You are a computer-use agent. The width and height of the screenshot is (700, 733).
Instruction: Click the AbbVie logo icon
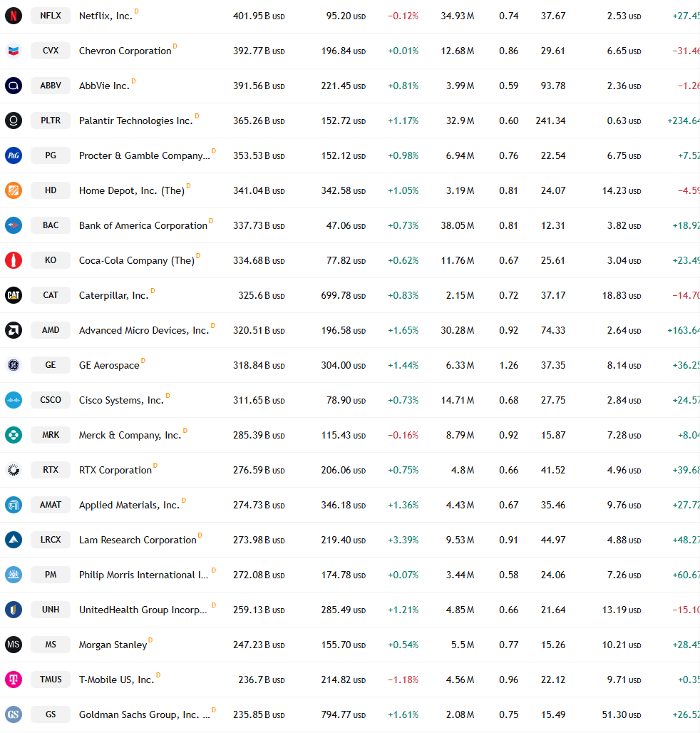pyautogui.click(x=14, y=86)
